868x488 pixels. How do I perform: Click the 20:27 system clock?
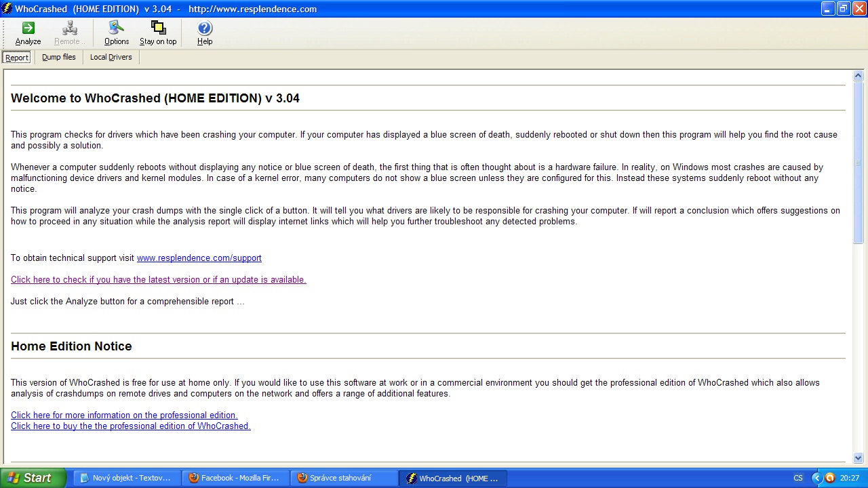850,478
